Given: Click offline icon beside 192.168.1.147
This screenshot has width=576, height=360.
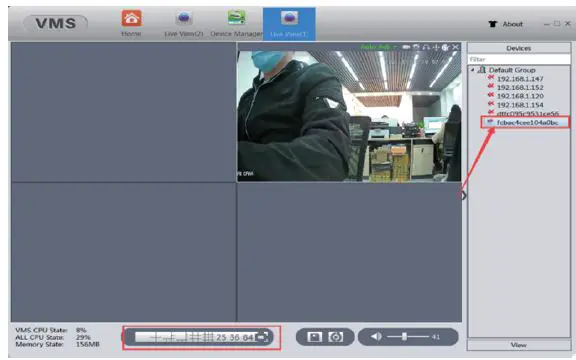Looking at the screenshot, I should point(491,78).
